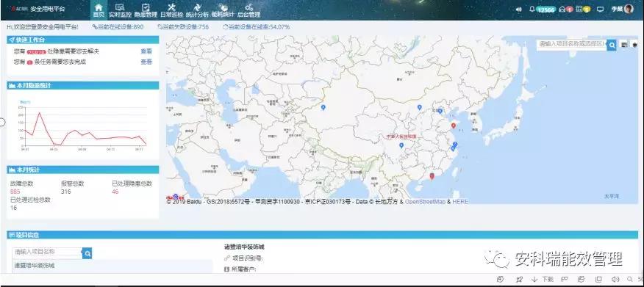This screenshot has width=644, height=287.
Task: Open the task list icon with yellow badge
Action: click(583, 9)
